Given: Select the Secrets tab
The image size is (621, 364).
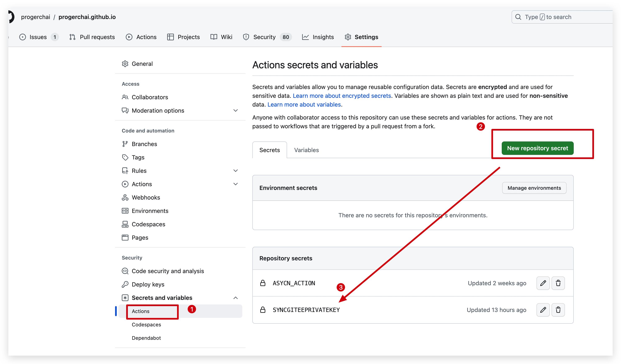Looking at the screenshot, I should tap(269, 150).
